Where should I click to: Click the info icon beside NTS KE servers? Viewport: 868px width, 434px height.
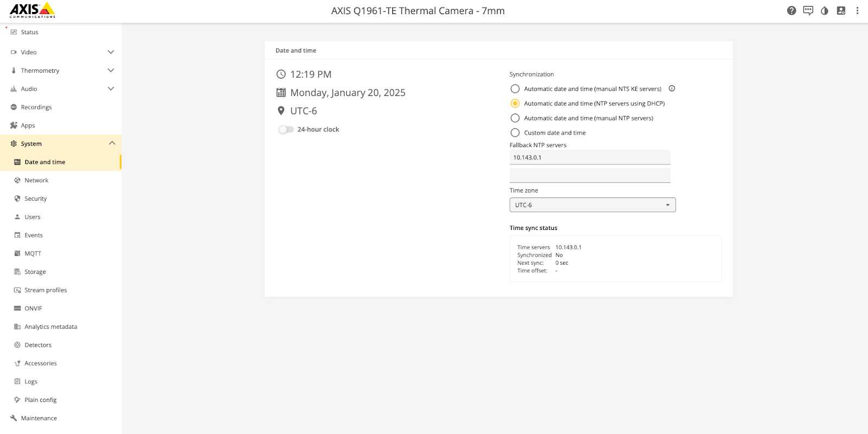coord(672,88)
